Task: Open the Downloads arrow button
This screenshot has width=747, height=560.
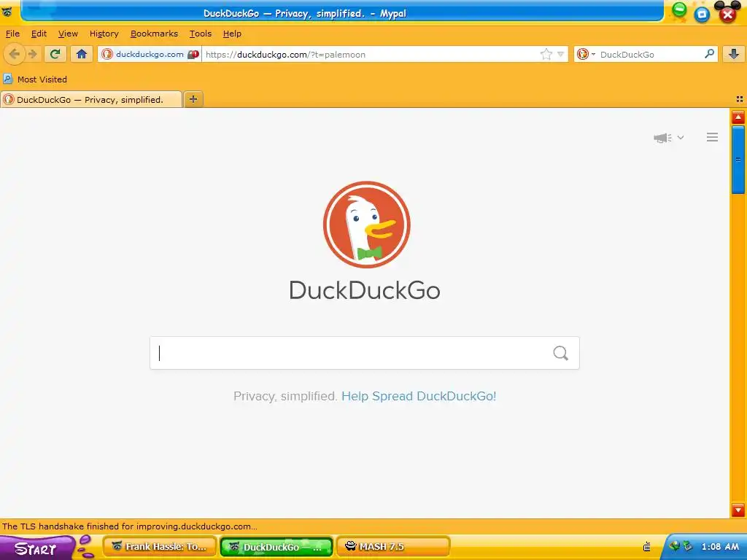Action: tap(734, 54)
